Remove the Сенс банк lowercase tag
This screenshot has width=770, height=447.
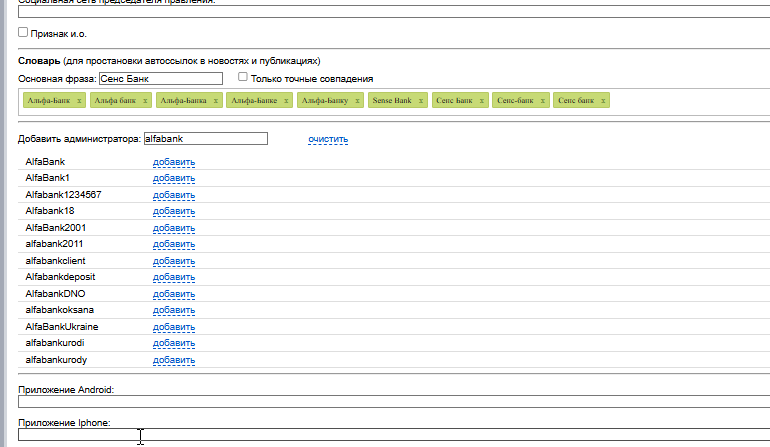(603, 101)
